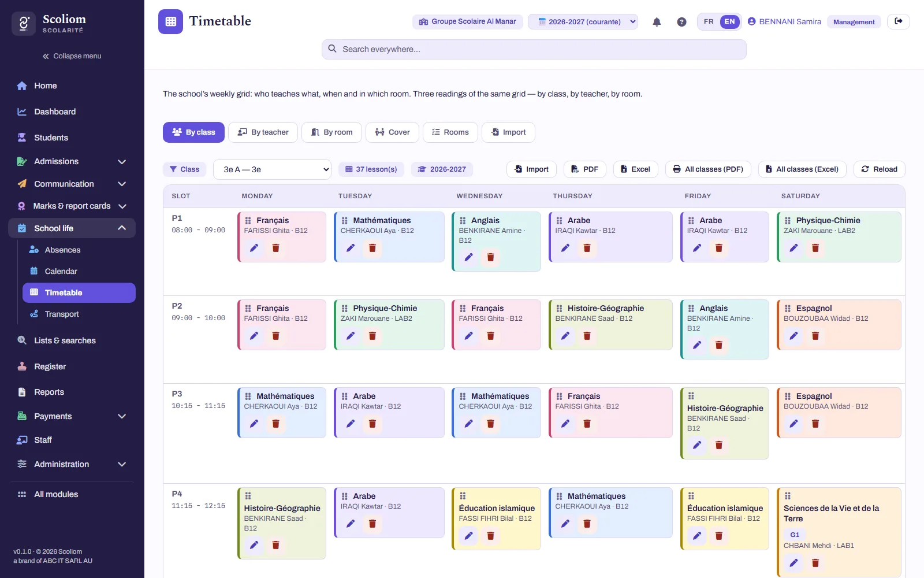924x578 pixels.
Task: Open the Cover tab
Action: [392, 132]
